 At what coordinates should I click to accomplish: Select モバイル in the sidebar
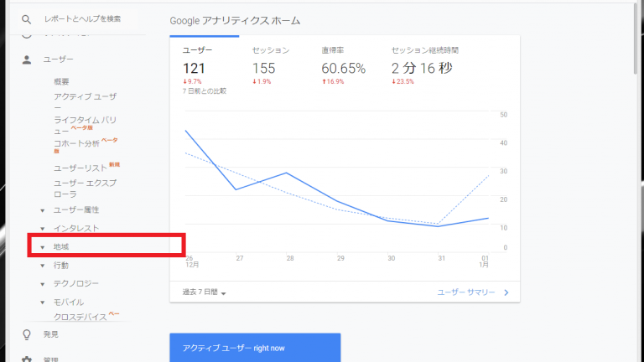(69, 302)
